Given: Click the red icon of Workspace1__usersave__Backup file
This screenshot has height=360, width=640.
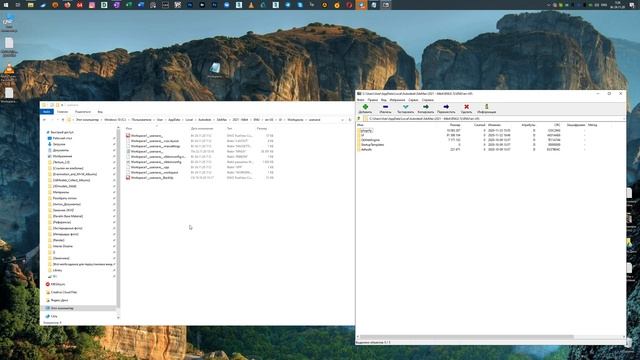Looking at the screenshot, I should tap(128, 178).
